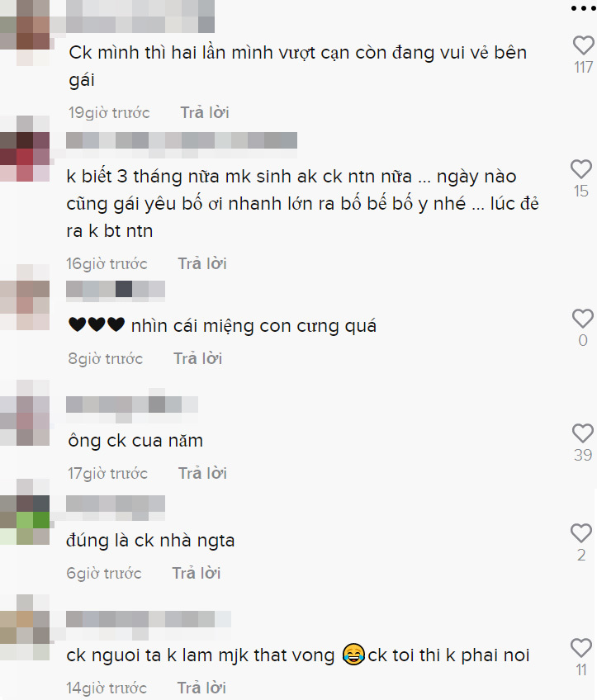Open the avatar of the '3 tháng nữa' commenter
This screenshot has width=597, height=700.
pyautogui.click(x=25, y=149)
